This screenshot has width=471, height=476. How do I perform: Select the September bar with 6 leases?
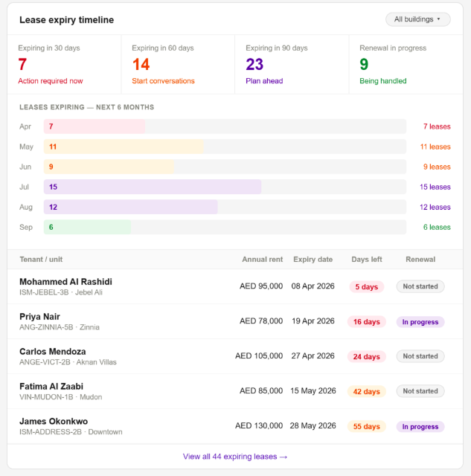click(x=87, y=227)
